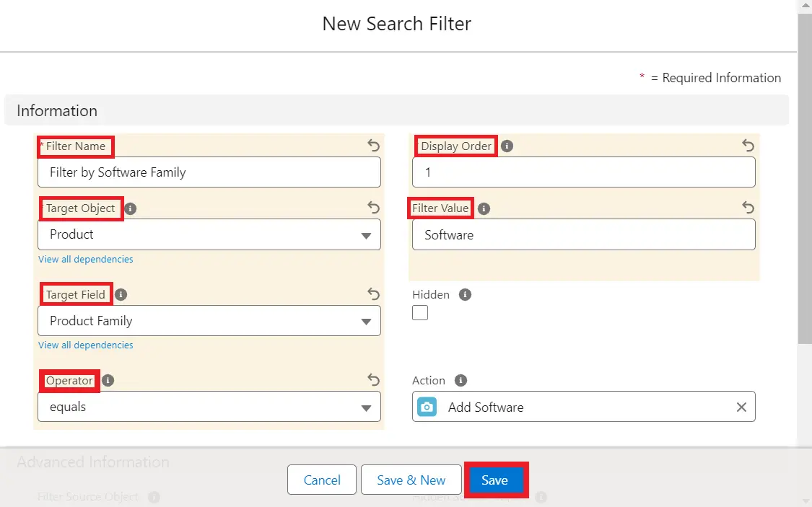Undo the Filter Value edit

(748, 208)
